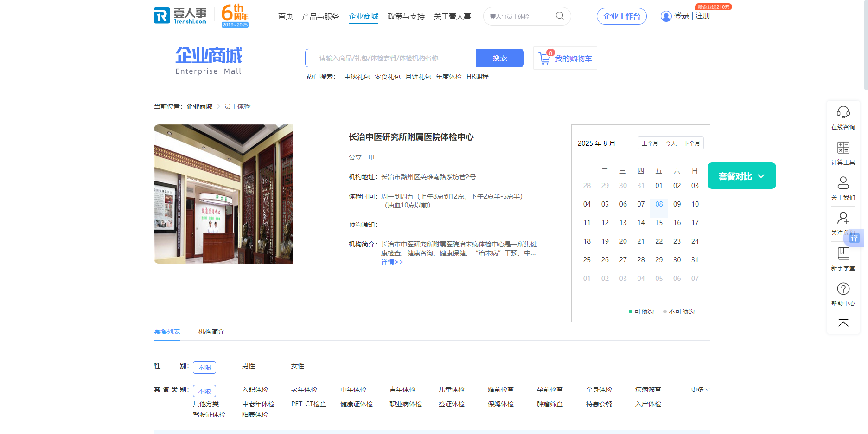This screenshot has height=434, width=868.
Task: Select 男性 gender filter
Action: 249,366
